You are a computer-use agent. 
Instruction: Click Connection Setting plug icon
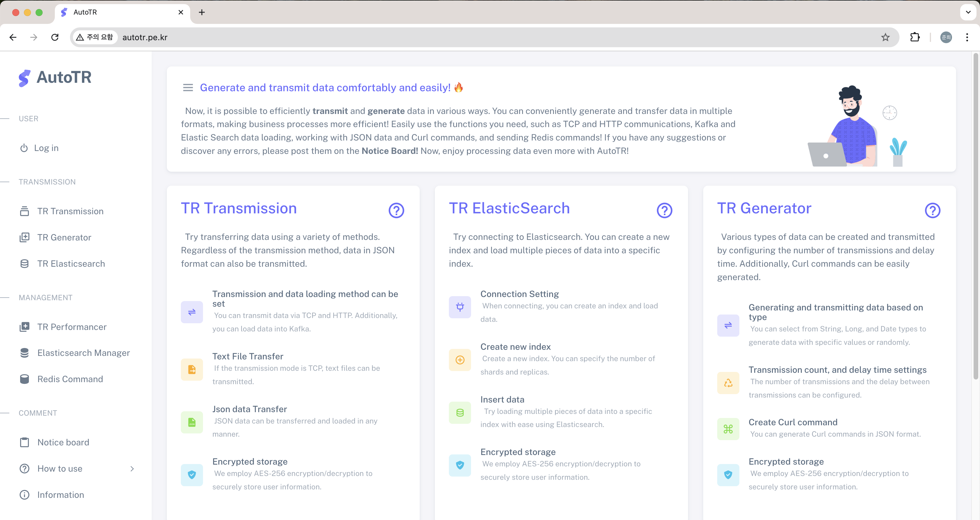[x=460, y=307]
